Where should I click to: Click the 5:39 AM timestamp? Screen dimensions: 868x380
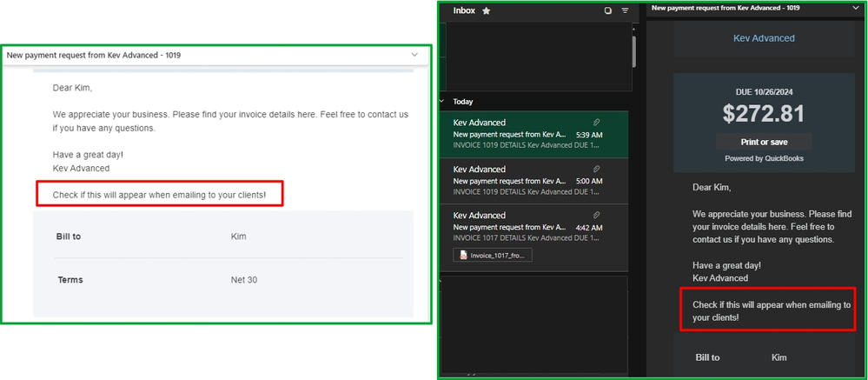click(589, 135)
